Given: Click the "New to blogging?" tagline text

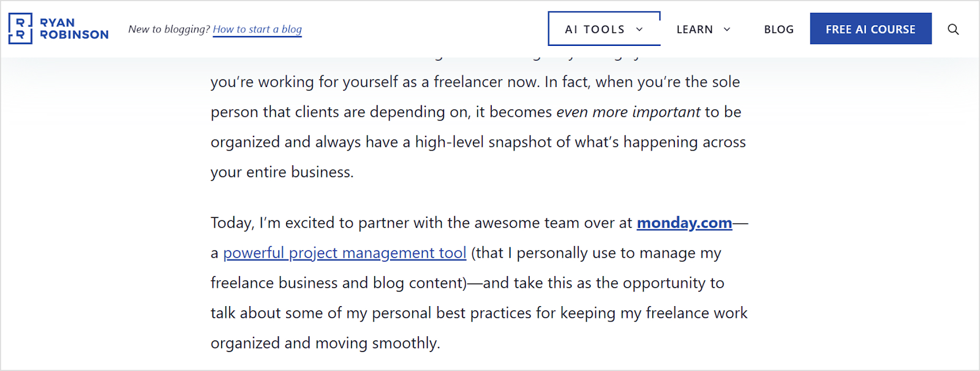Looking at the screenshot, I should tap(169, 29).
